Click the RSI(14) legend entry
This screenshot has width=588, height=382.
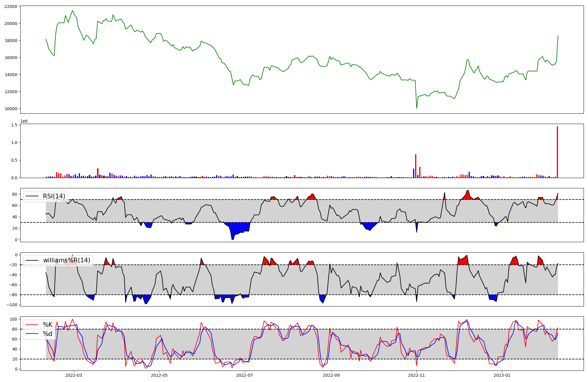point(54,196)
